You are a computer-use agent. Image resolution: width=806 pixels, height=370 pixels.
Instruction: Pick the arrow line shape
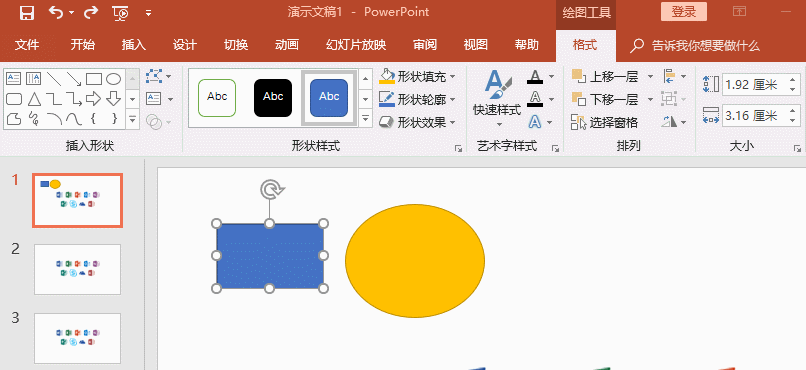tap(74, 79)
